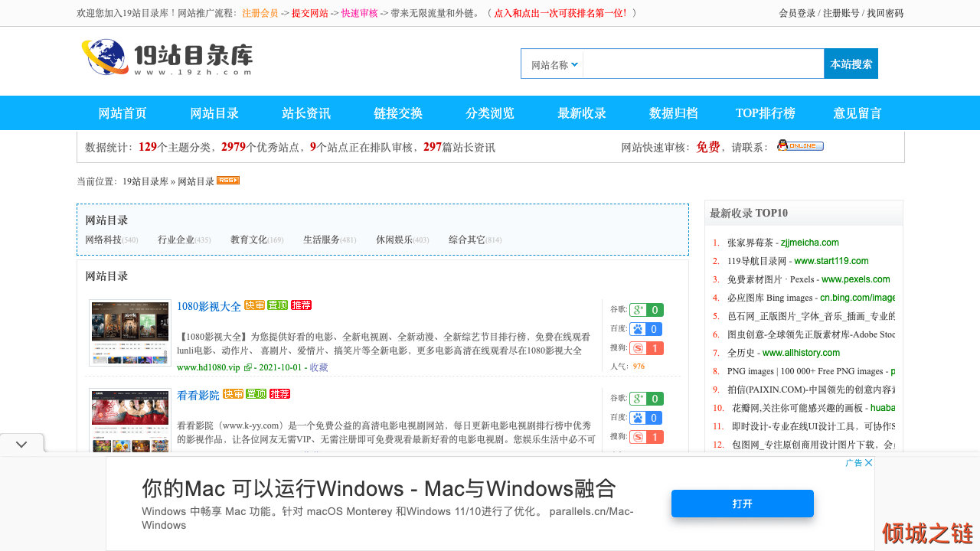
Task: Collapse the bottom ad with chevron
Action: point(21,445)
